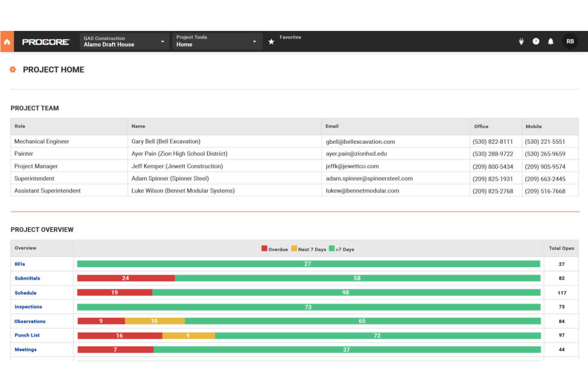Viewport: 588px width, 392px height.
Task: Open the Inspections link
Action: coord(28,307)
